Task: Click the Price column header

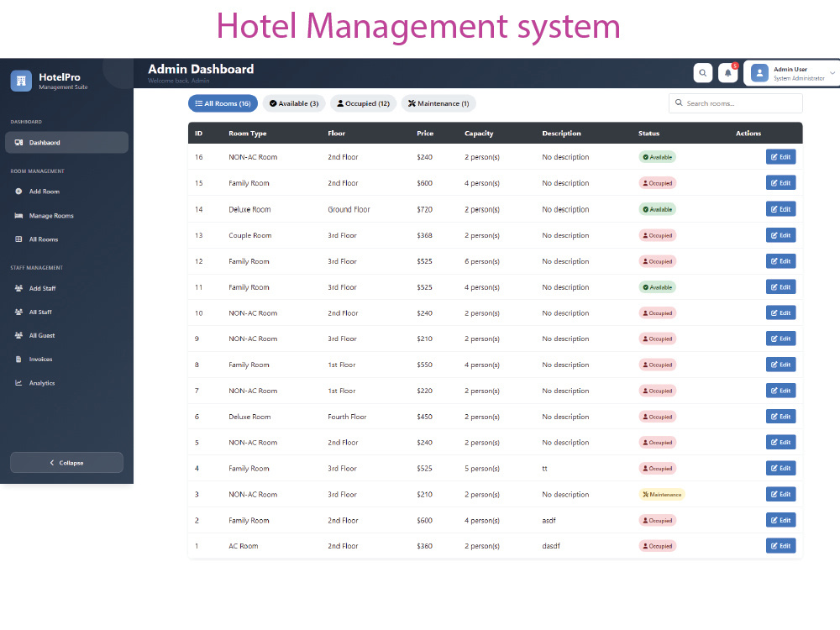Action: pyautogui.click(x=425, y=134)
